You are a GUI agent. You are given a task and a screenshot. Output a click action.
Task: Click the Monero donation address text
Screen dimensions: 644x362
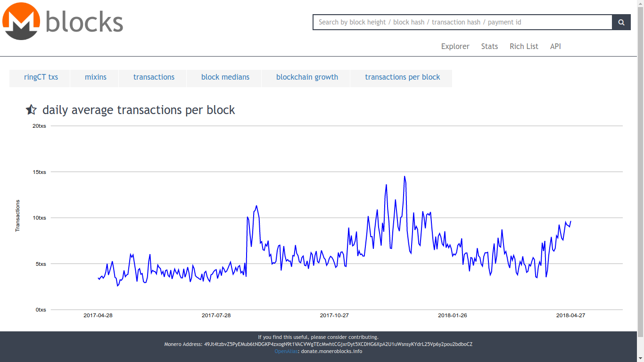pyautogui.click(x=339, y=344)
